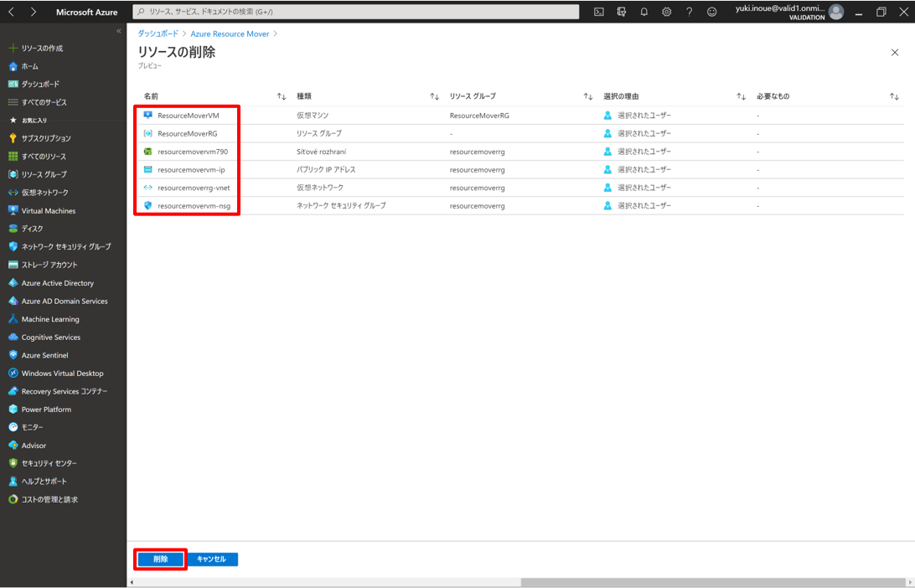Go back with browser back arrow
Screen dimensions: 915x588
click(x=11, y=12)
